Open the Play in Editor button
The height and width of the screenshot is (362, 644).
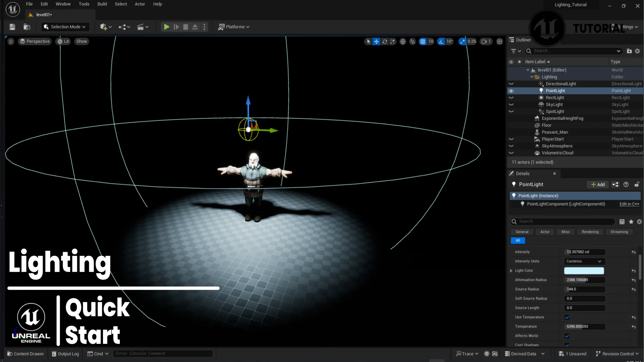click(x=167, y=27)
